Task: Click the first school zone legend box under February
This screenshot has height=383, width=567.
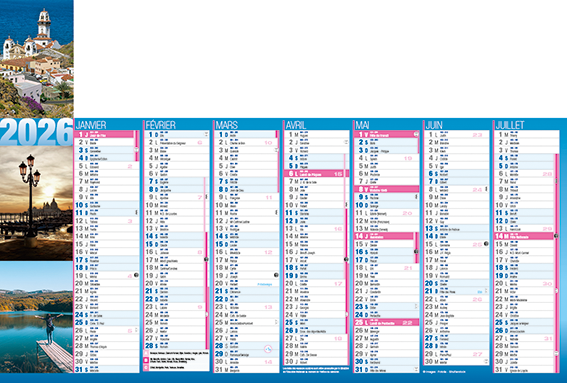Action: coord(146,353)
